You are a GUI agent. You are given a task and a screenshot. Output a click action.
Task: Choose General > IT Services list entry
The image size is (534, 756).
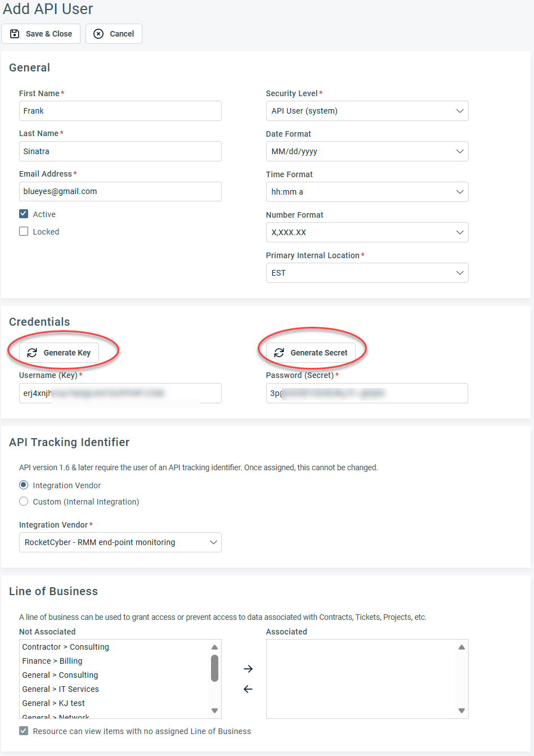pyautogui.click(x=60, y=689)
